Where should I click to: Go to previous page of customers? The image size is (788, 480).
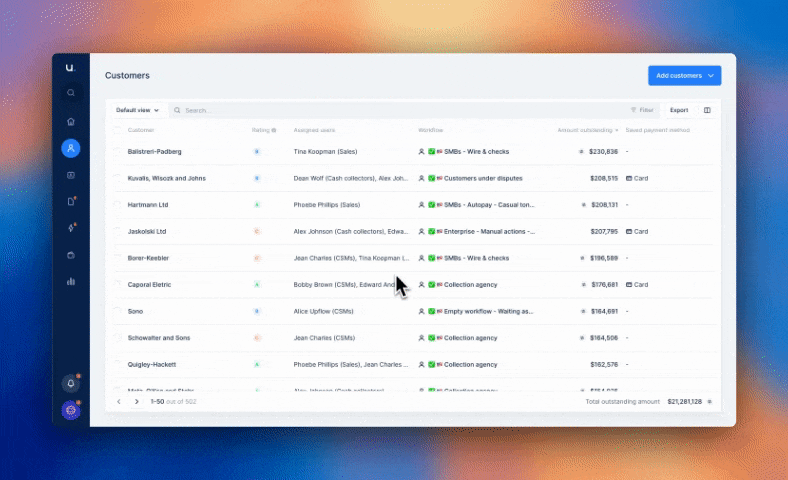[x=119, y=402]
